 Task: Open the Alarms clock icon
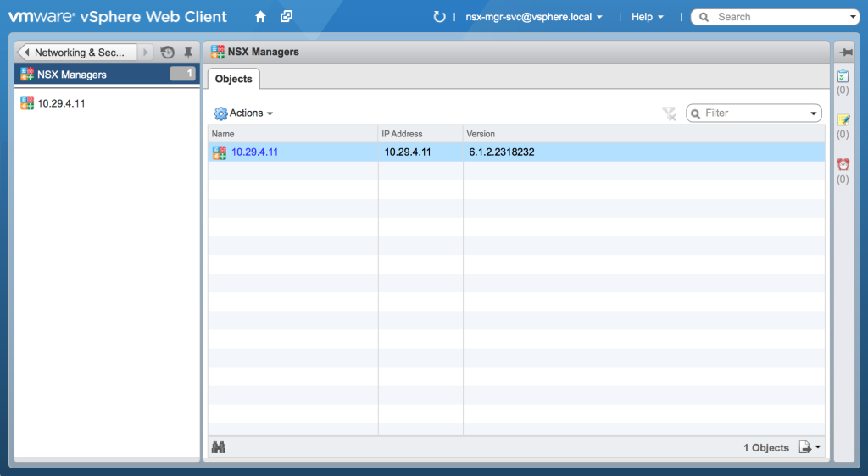[x=843, y=164]
